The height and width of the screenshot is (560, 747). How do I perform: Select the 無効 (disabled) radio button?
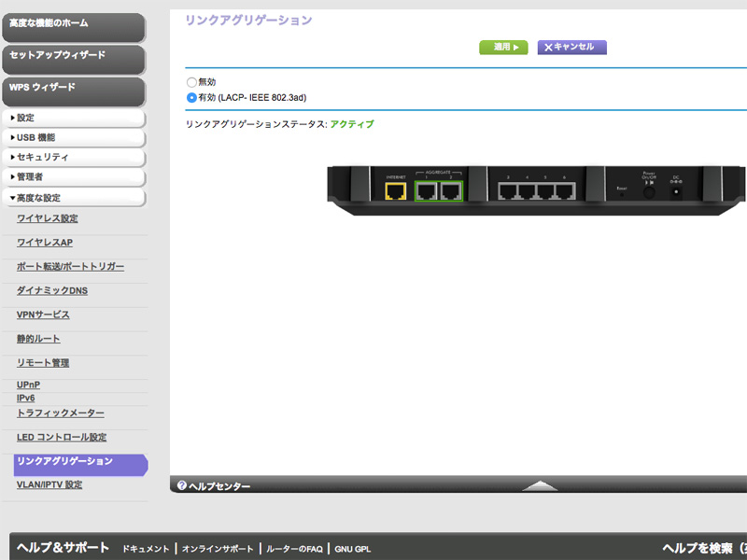(x=191, y=82)
